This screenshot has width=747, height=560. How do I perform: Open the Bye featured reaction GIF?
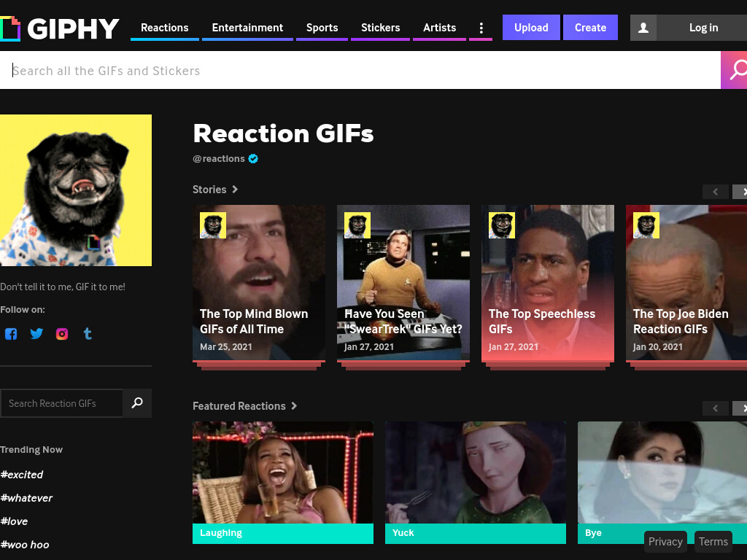662,483
